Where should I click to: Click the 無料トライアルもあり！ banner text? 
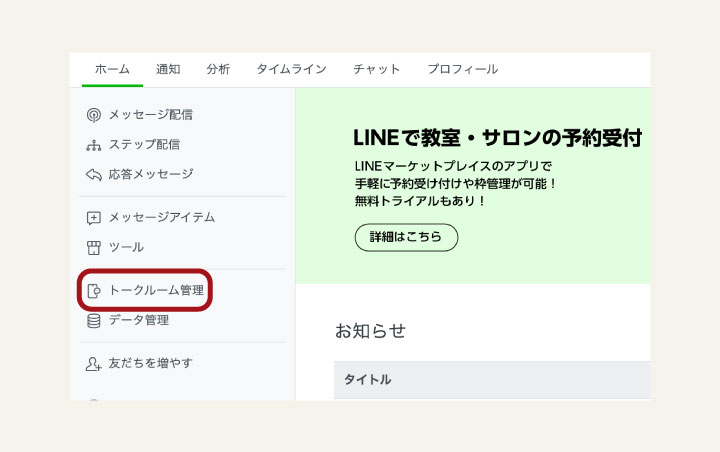point(420,201)
